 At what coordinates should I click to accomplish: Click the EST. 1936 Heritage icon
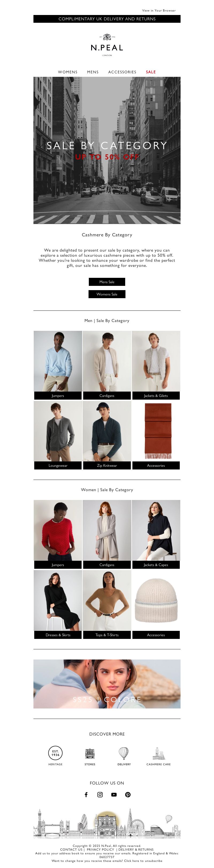tap(55, 753)
